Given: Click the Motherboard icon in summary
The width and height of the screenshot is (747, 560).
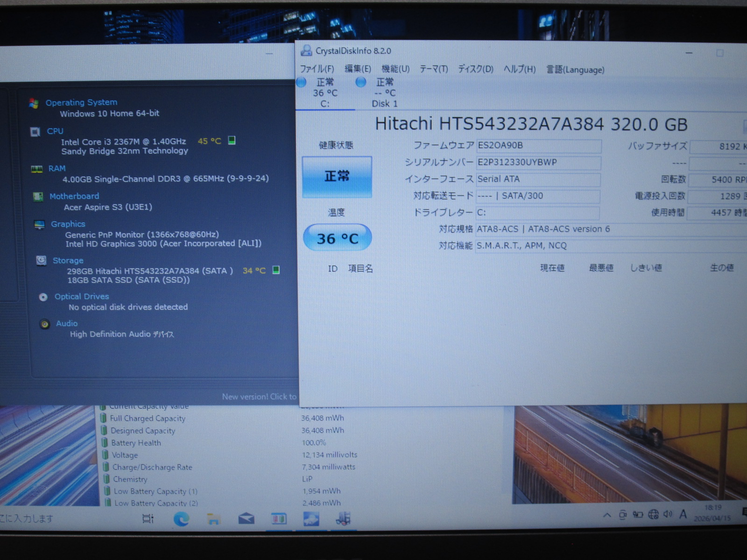Looking at the screenshot, I should point(38,196).
